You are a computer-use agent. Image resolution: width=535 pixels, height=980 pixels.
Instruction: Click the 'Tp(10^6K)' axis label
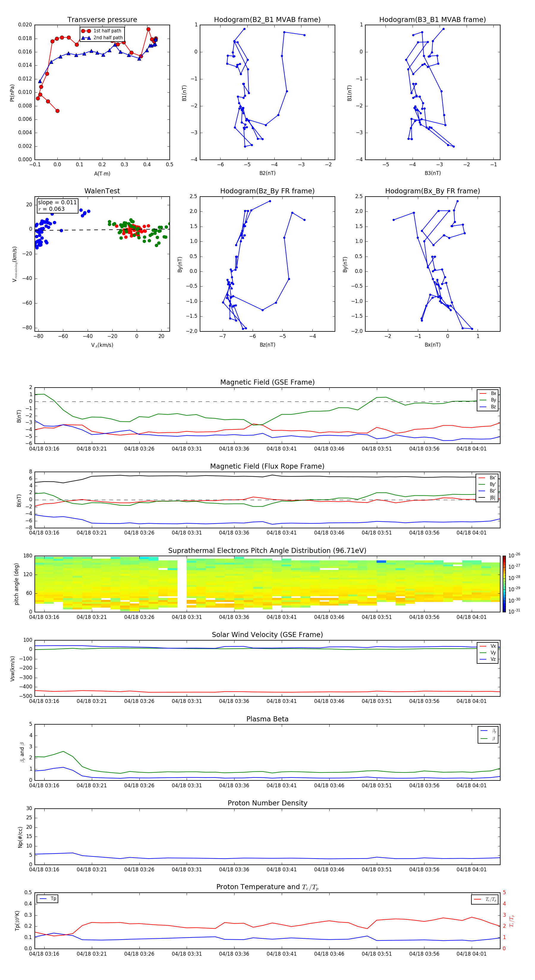point(17,921)
